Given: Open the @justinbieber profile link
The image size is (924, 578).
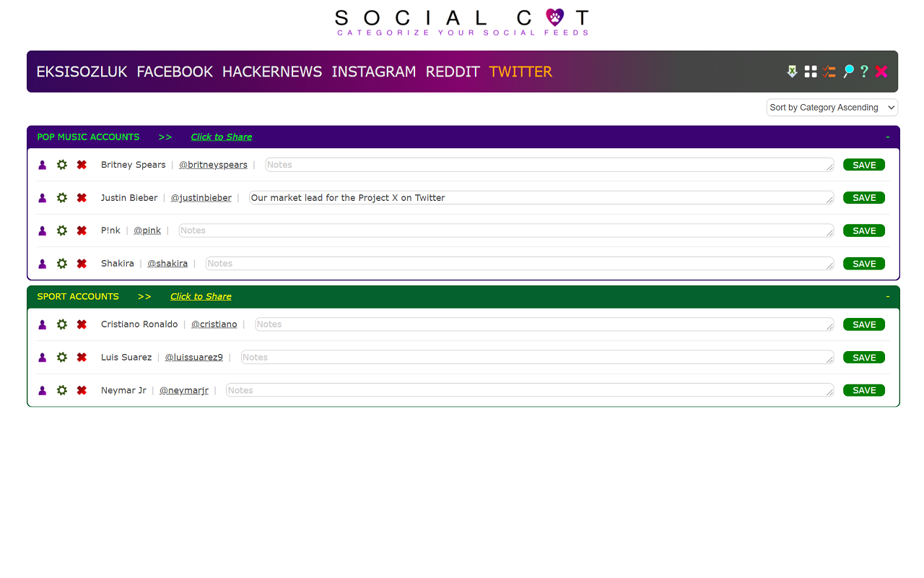Looking at the screenshot, I should [201, 198].
